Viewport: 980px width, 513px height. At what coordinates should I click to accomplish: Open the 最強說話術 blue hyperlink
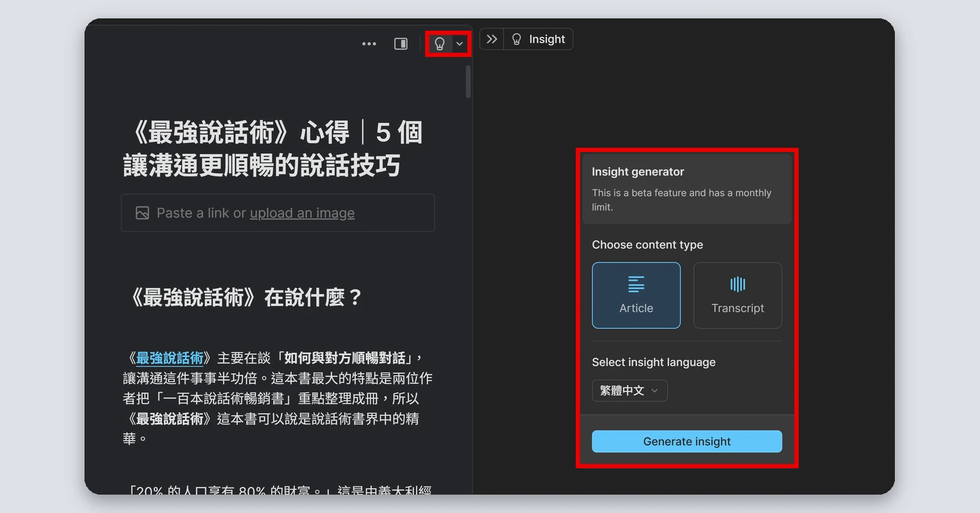click(x=170, y=358)
